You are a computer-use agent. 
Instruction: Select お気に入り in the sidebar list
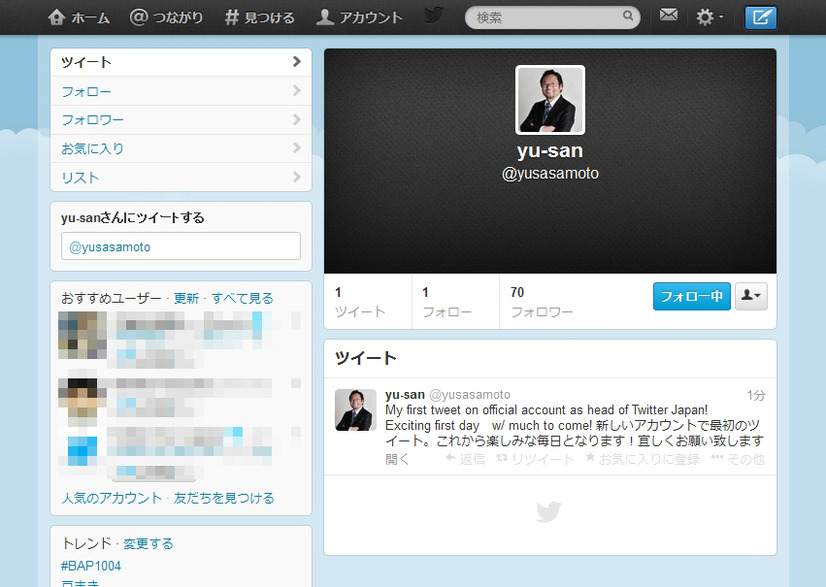[181, 149]
